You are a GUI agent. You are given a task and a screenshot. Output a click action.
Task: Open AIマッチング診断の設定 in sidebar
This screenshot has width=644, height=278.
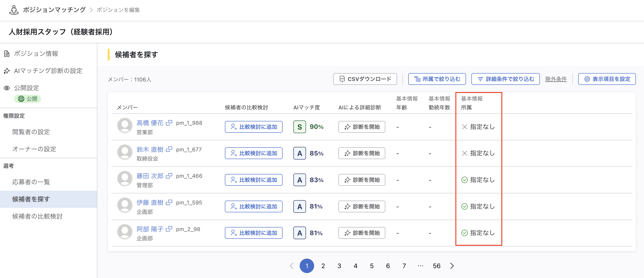click(48, 71)
